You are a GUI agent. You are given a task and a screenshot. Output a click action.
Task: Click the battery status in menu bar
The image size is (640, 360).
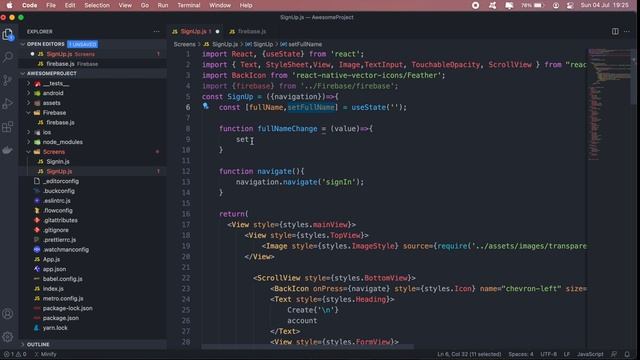(x=532, y=5)
